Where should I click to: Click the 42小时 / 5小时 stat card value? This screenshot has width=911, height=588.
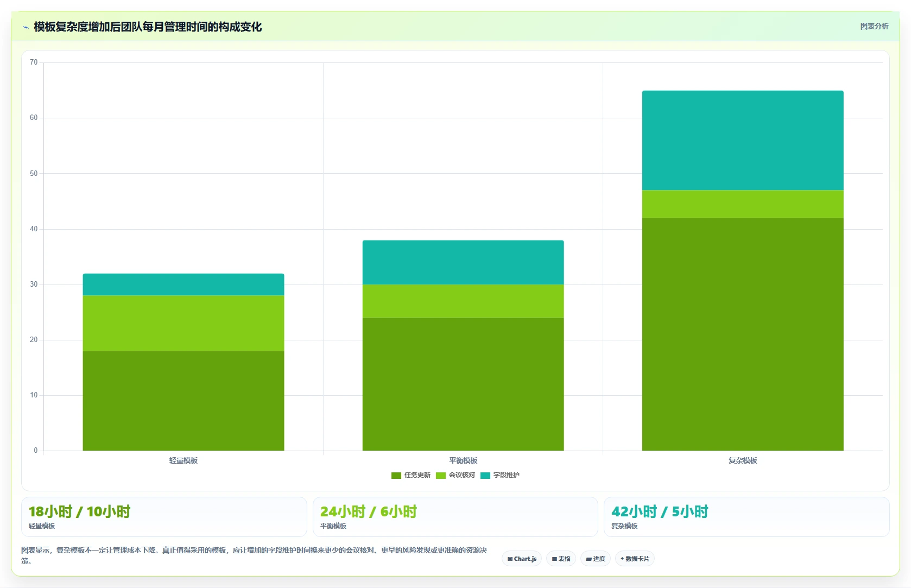pos(660,511)
